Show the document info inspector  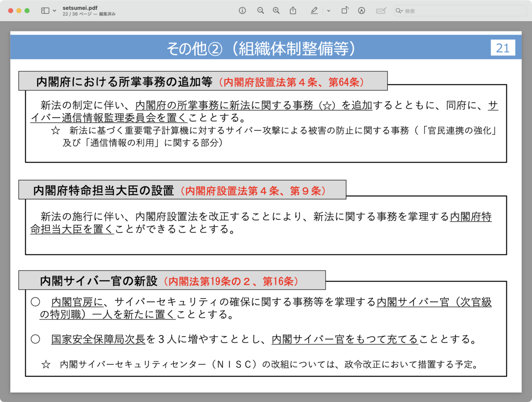[x=242, y=11]
